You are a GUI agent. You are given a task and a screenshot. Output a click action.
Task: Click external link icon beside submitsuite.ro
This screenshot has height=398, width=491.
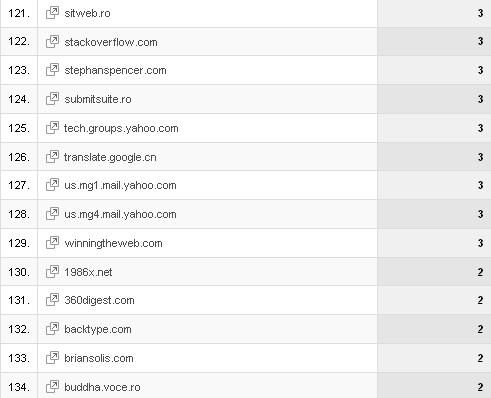point(52,99)
